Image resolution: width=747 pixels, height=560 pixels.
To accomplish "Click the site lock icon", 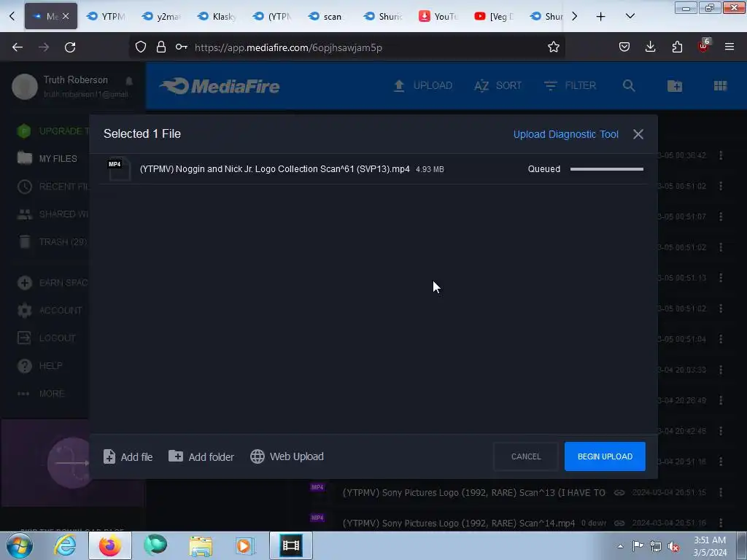I will [x=161, y=47].
